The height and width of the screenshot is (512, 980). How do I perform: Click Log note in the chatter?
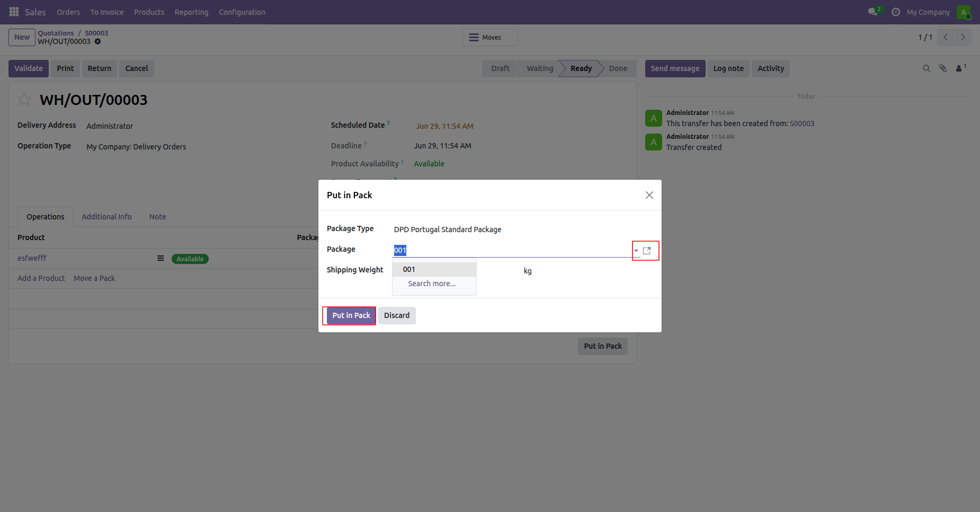coord(728,68)
